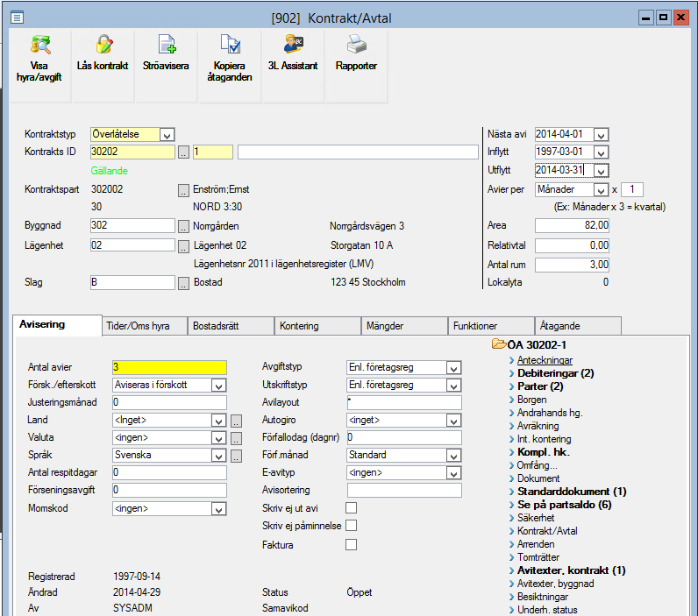Click the window menu icon in title bar
The image size is (698, 616).
[x=17, y=18]
